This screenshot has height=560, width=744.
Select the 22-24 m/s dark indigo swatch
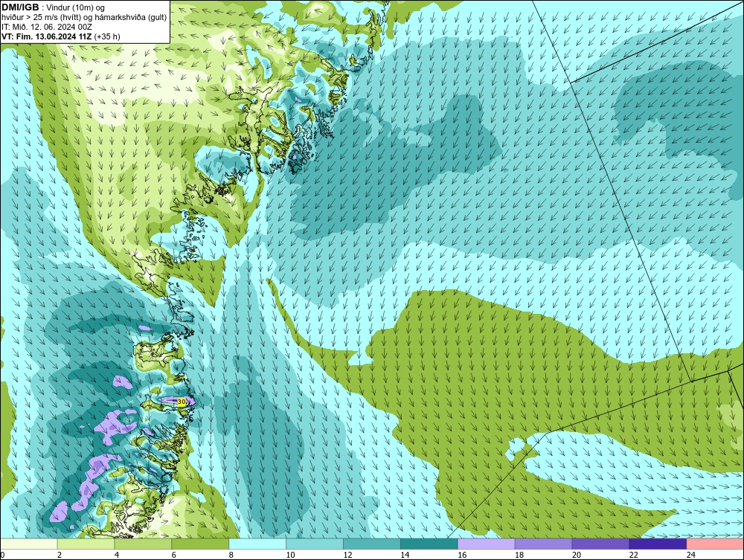[658, 544]
